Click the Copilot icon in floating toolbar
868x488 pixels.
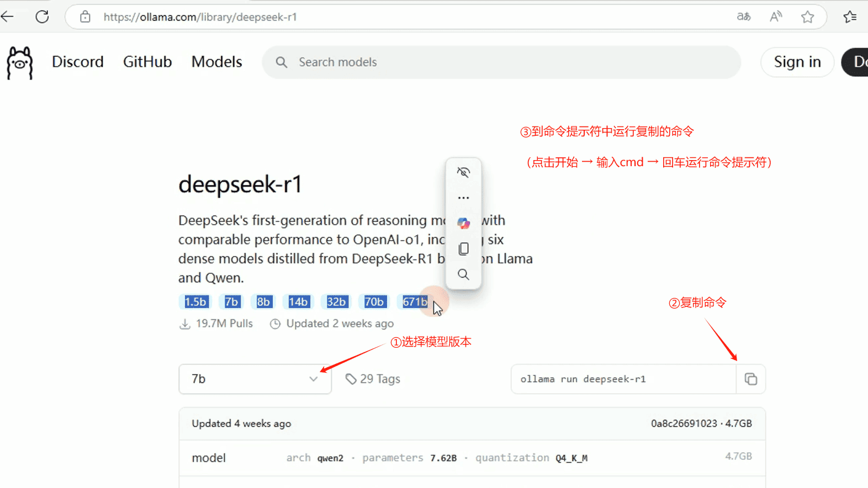463,223
